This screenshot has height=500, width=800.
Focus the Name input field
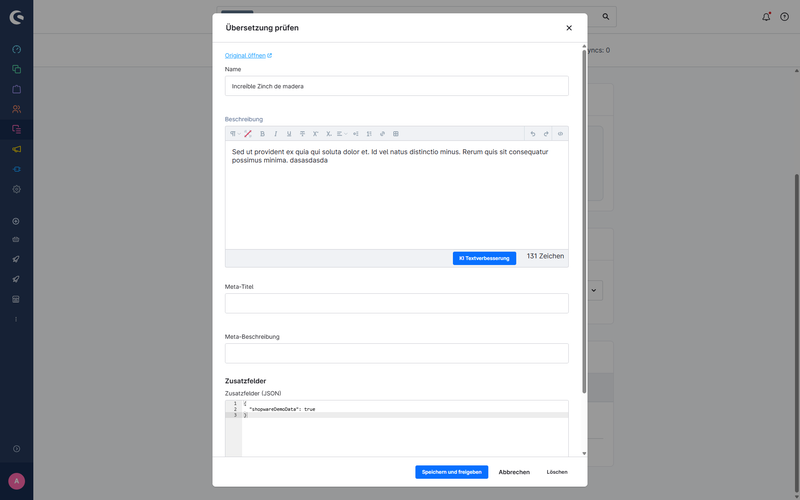[x=396, y=86]
